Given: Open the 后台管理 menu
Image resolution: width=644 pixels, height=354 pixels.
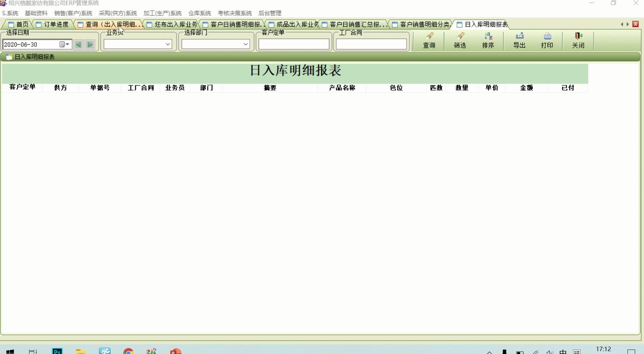Looking at the screenshot, I should 270,13.
